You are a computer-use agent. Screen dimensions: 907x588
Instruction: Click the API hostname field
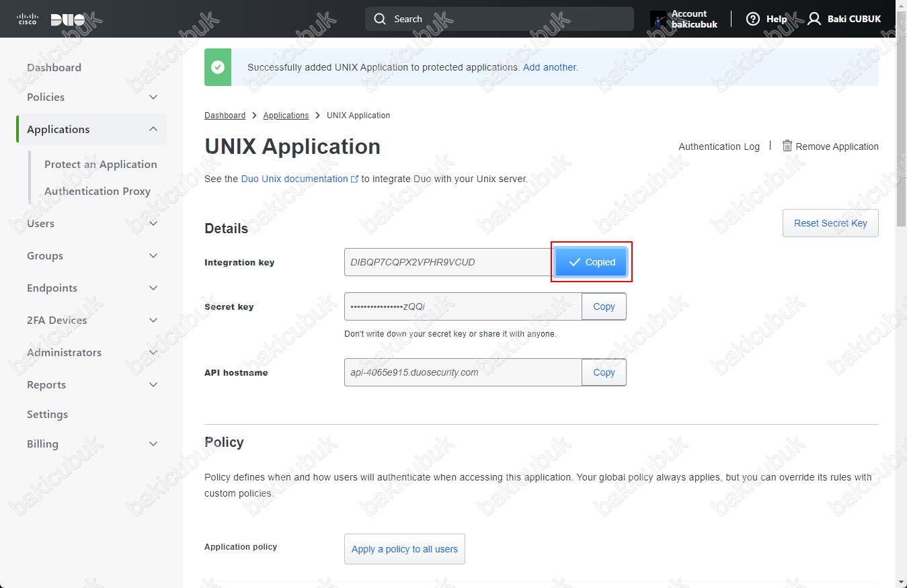click(463, 372)
